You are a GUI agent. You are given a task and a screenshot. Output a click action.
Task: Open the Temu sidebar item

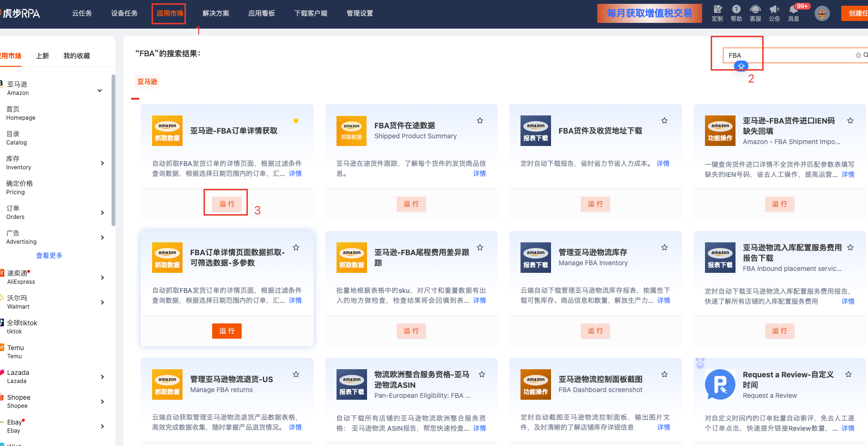pyautogui.click(x=15, y=352)
